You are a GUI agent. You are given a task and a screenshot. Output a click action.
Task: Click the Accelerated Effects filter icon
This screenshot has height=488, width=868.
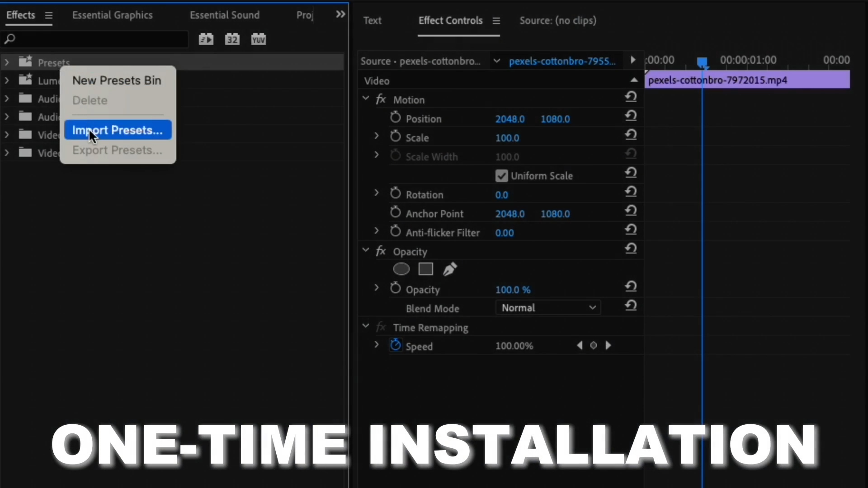(x=206, y=39)
